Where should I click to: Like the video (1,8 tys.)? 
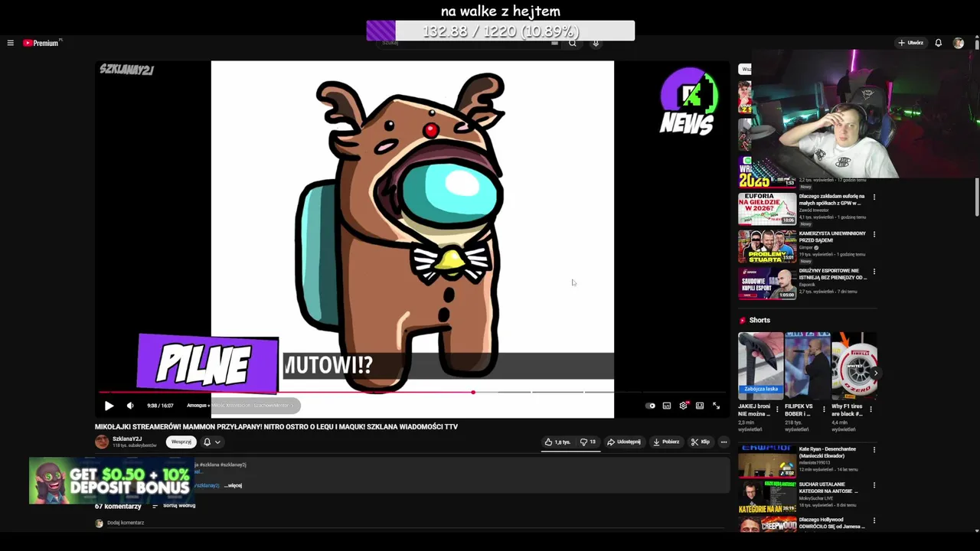[557, 442]
